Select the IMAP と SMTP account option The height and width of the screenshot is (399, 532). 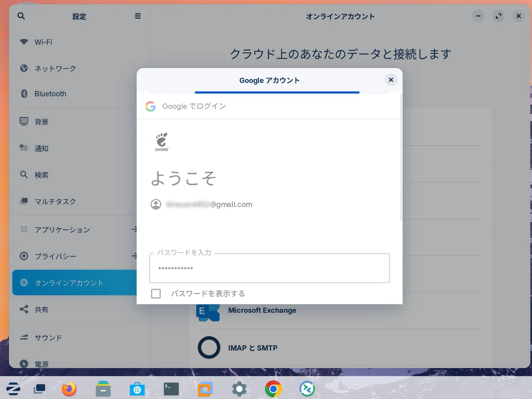click(x=340, y=348)
